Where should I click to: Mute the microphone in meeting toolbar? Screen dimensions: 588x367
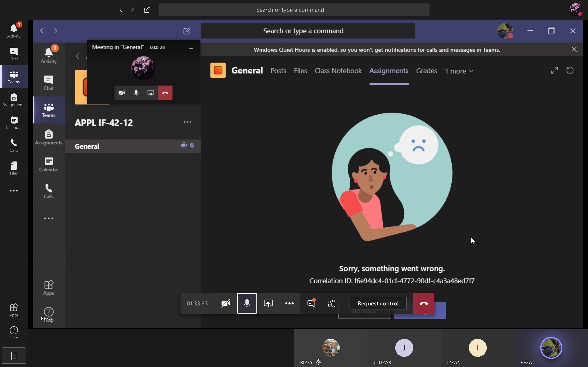click(247, 303)
